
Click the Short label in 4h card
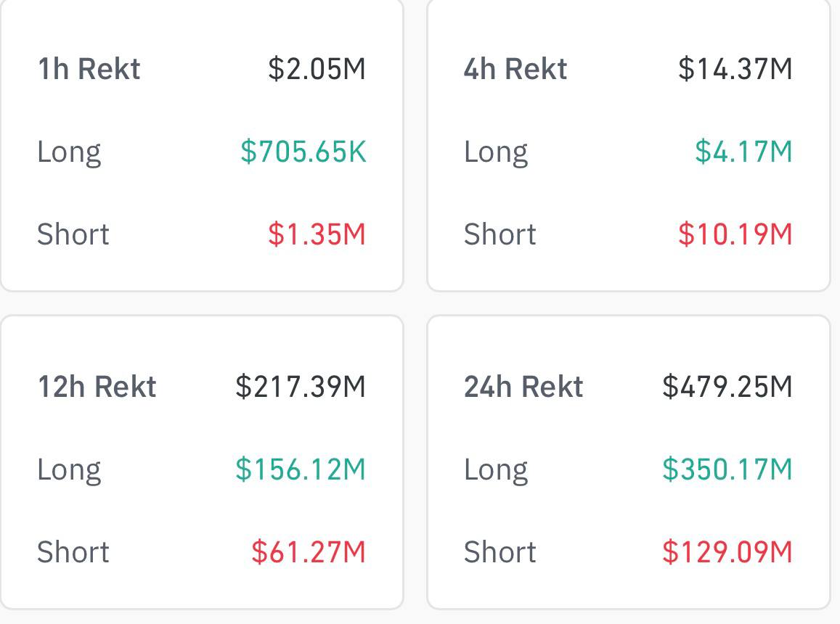[x=500, y=234]
